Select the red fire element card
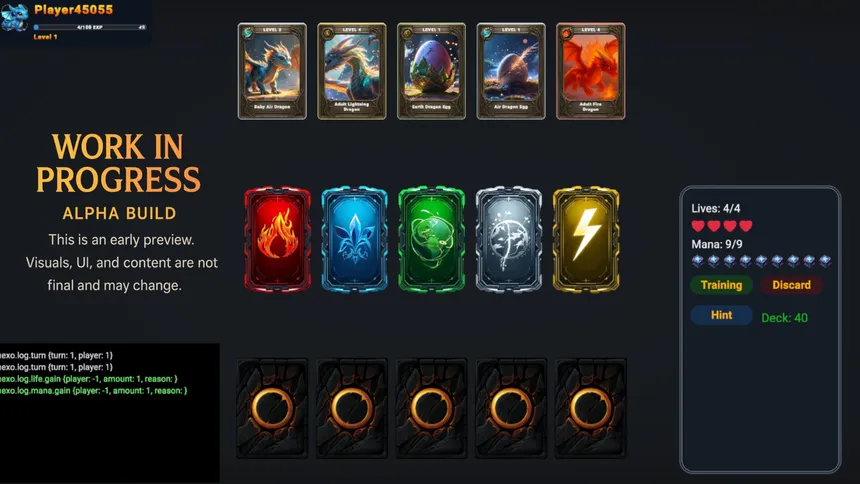Screen dimensions: 860x484 tap(277, 239)
